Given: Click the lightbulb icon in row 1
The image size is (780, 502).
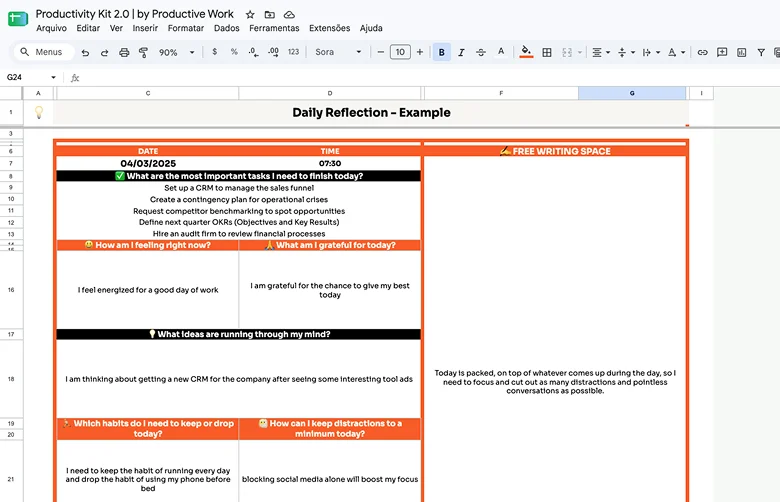Looking at the screenshot, I should (x=39, y=112).
